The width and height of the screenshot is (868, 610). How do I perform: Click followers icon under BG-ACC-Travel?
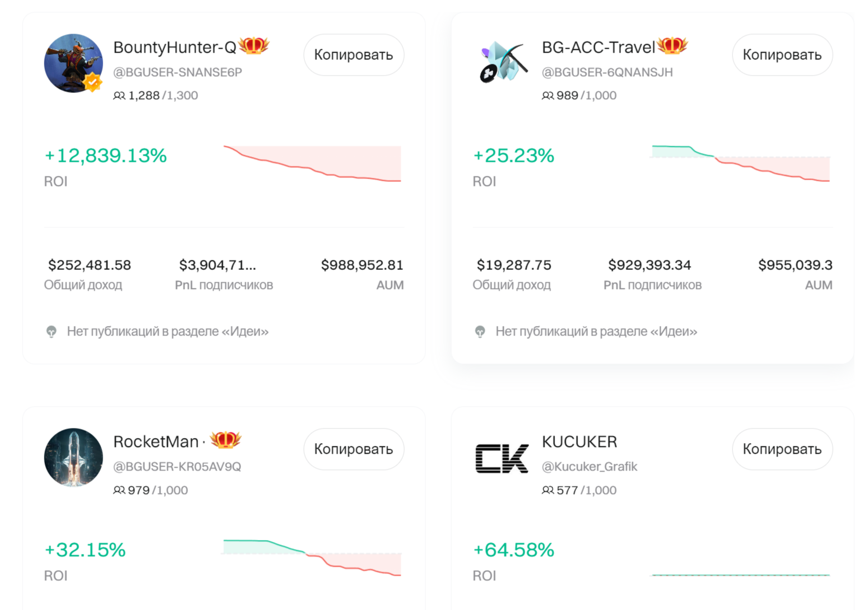coord(547,96)
